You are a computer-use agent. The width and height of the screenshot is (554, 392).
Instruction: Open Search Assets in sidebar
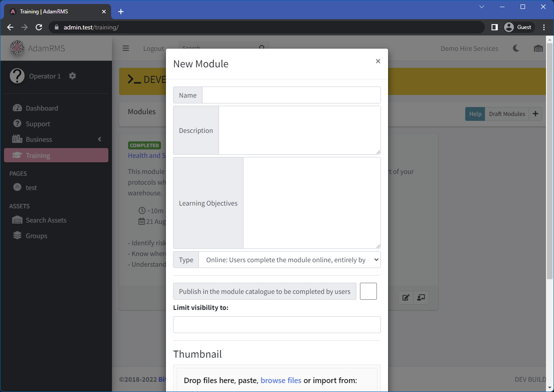(x=46, y=220)
